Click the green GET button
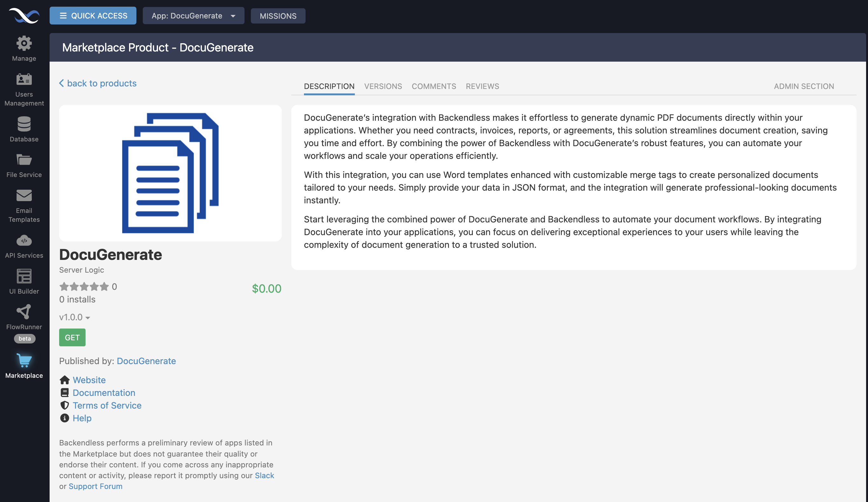Screen dimensions: 868x502 (x=72, y=337)
